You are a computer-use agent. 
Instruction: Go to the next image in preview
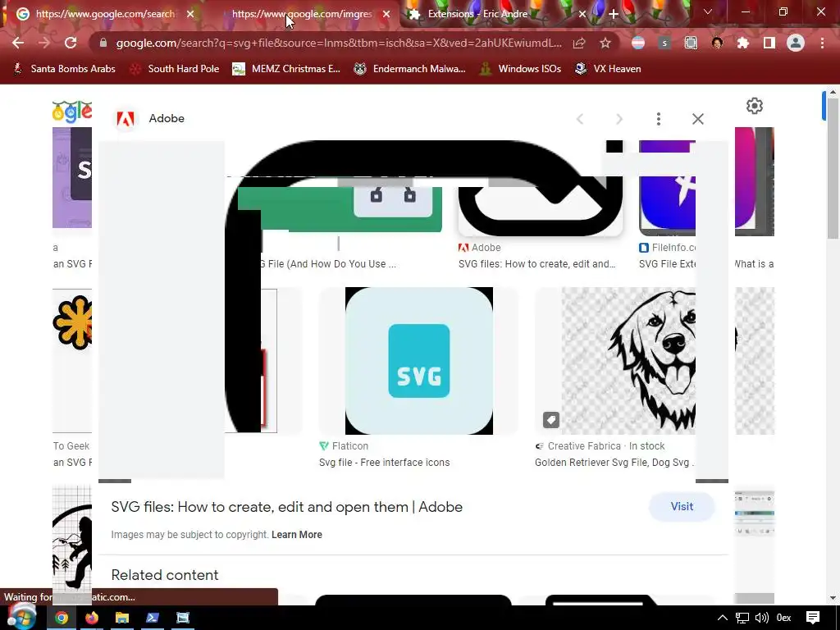pos(619,119)
